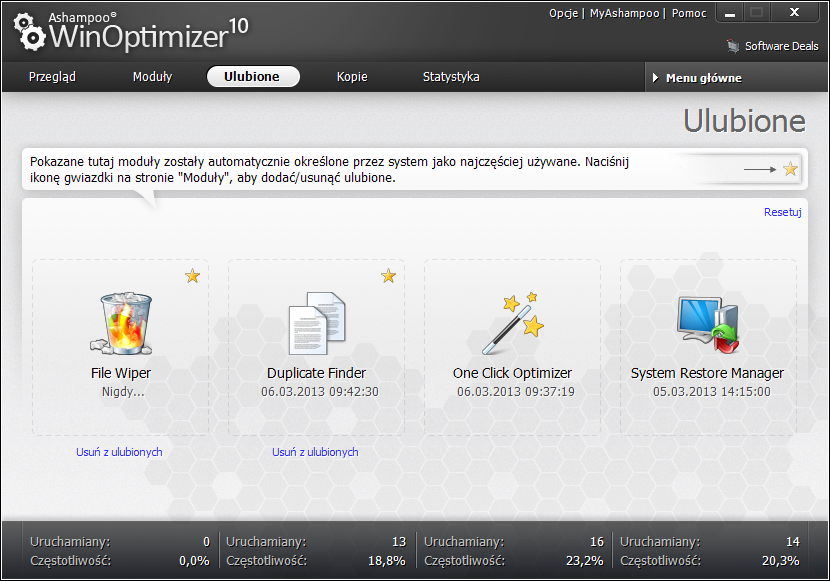Open the File Wiper trash can icon
Screen dimensions: 830x581
[121, 323]
